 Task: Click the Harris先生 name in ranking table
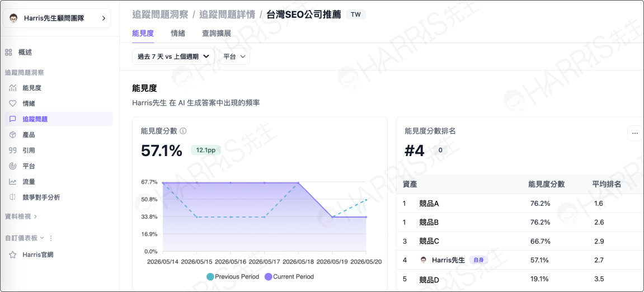(448, 260)
